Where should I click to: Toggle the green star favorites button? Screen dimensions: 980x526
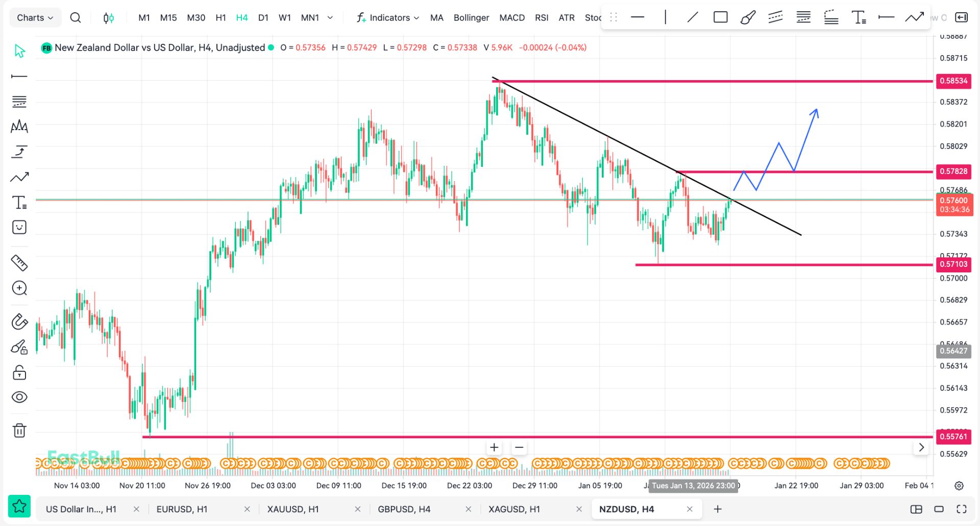point(19,506)
